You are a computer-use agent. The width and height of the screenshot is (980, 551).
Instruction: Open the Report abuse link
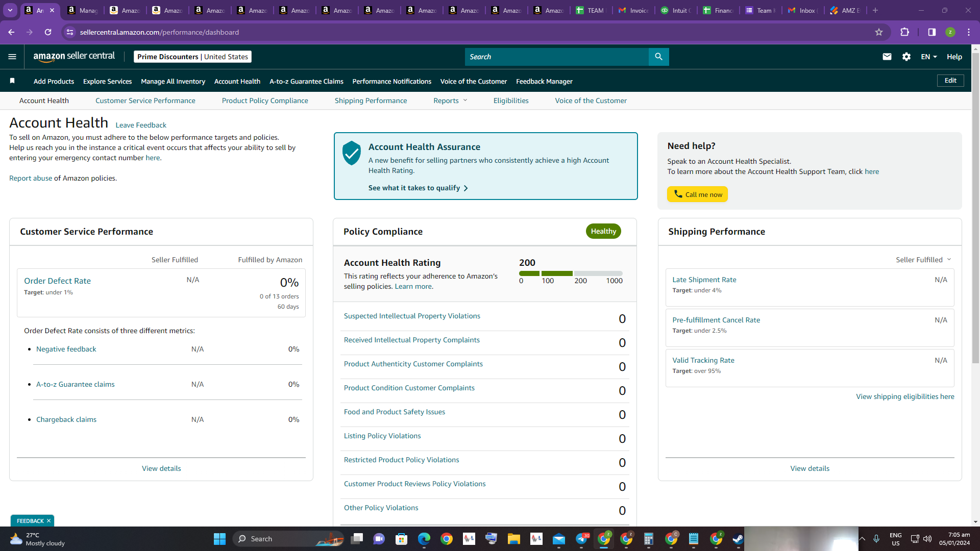[x=31, y=178]
